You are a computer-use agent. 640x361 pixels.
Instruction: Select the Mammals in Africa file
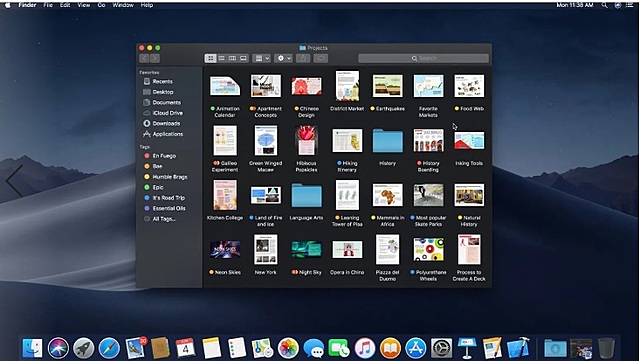click(388, 195)
